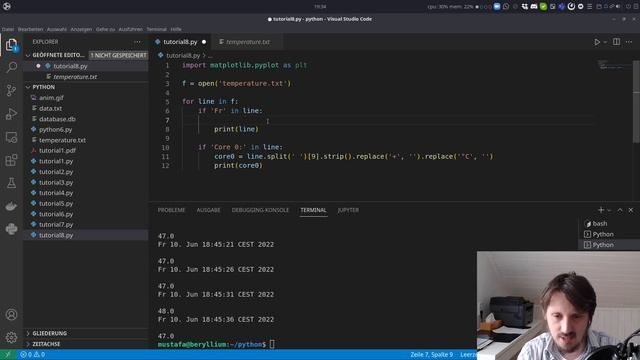
Task: Click Zeile 7, Spalte 9 cursor position
Action: pos(431,355)
